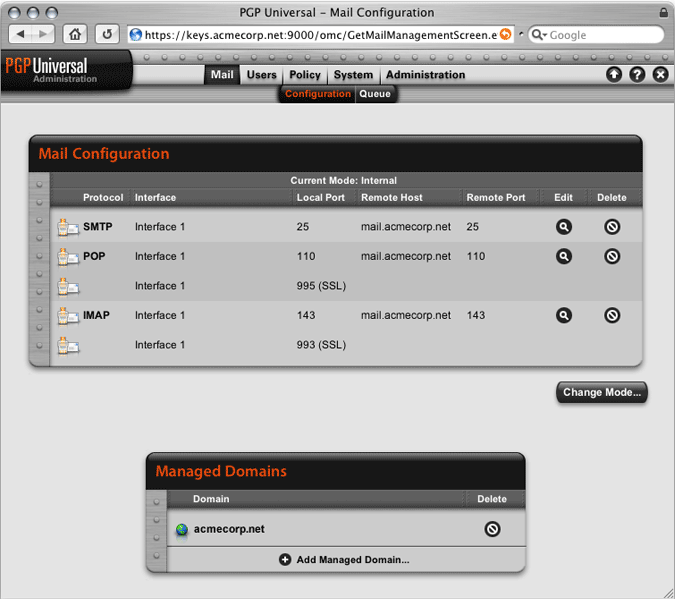The image size is (675, 599).
Task: Click the acmecorp.net domain name
Action: pyautogui.click(x=229, y=529)
